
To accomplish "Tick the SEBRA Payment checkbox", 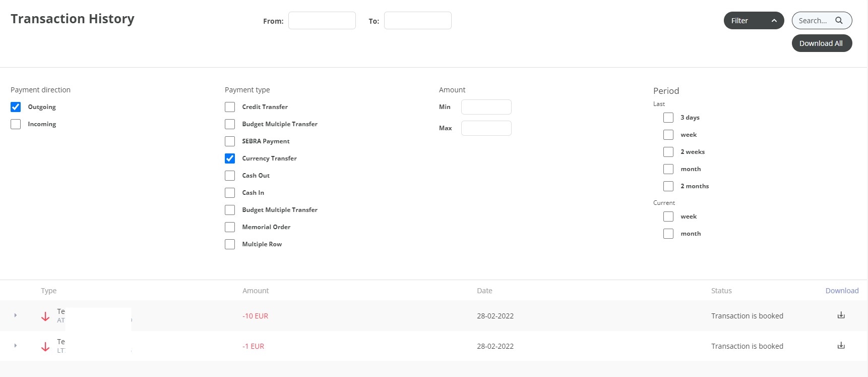I will (x=230, y=141).
